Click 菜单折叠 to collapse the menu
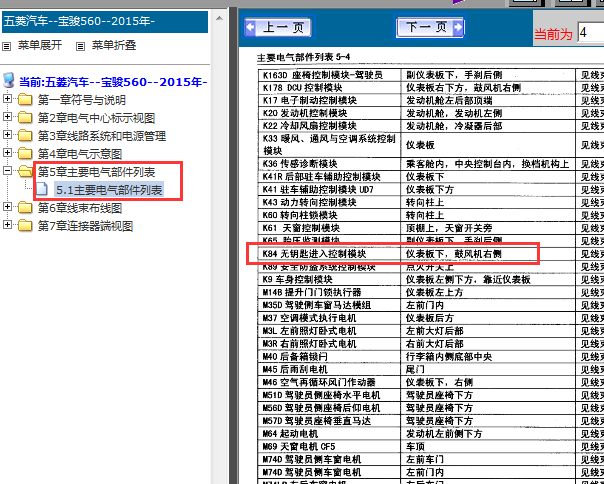604x484 pixels. tap(114, 45)
